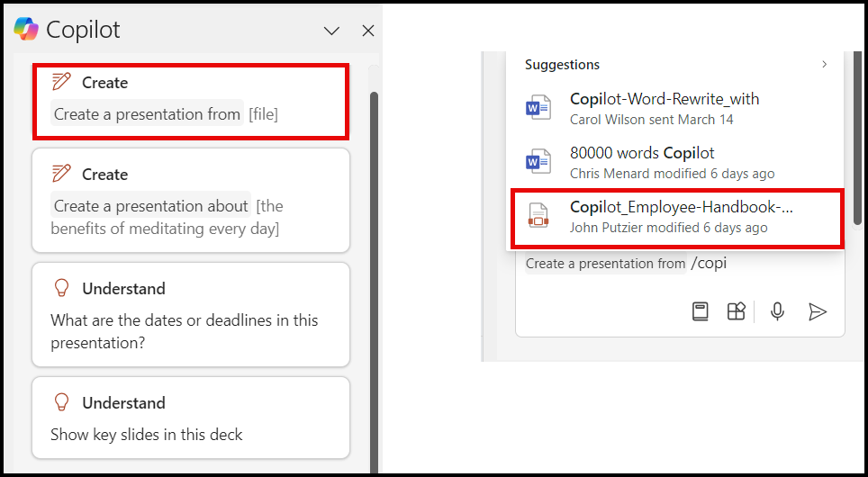The width and height of the screenshot is (868, 477).
Task: Open the prompt guide book icon
Action: point(701,311)
